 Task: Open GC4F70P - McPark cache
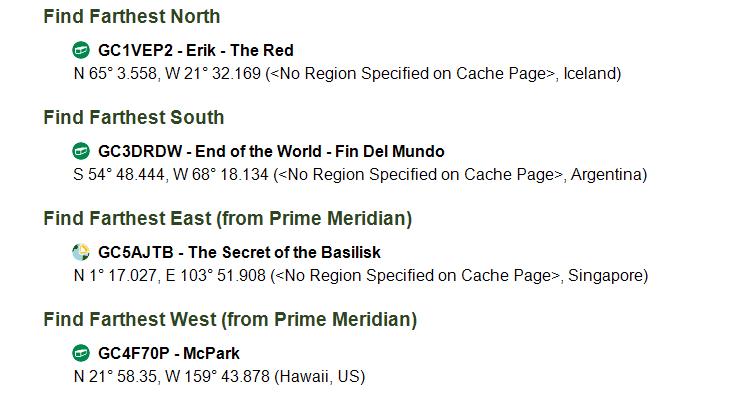click(x=169, y=353)
